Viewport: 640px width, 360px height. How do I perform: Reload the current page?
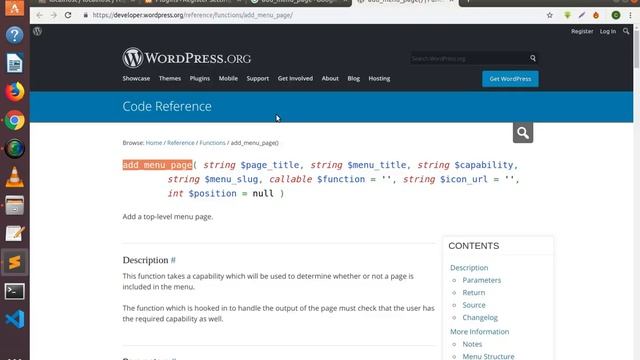pos(68,15)
